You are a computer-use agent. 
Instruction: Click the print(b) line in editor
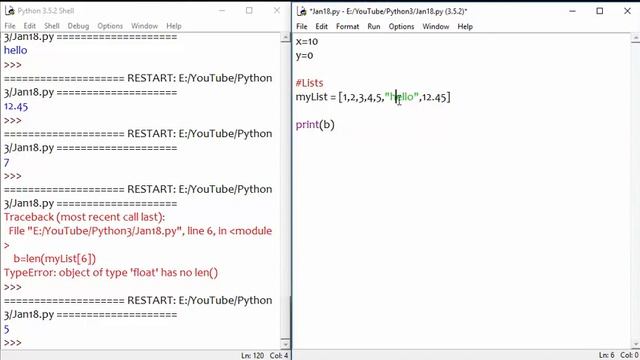click(315, 124)
